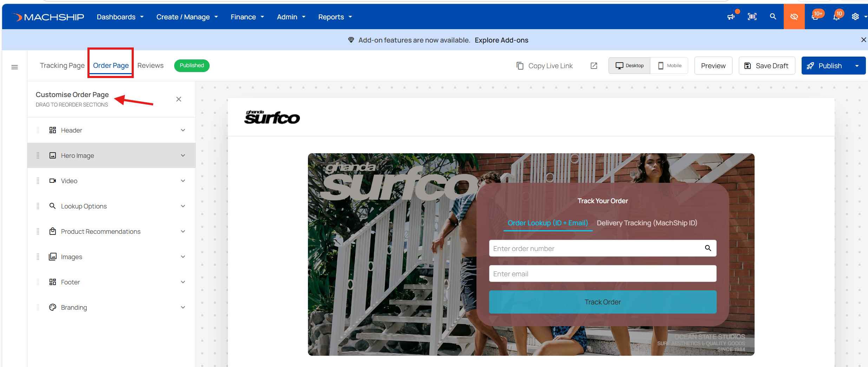Expand the Images section
The width and height of the screenshot is (868, 367).
183,257
